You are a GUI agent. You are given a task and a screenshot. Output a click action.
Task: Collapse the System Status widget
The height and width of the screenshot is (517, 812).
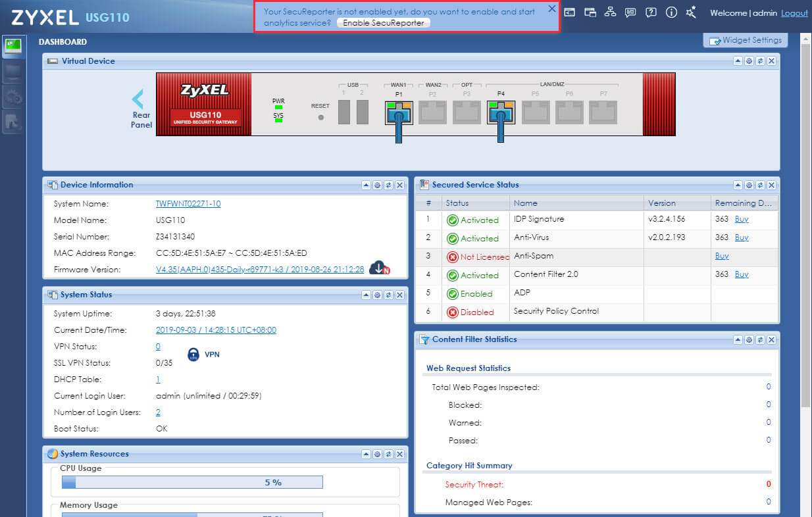point(366,295)
